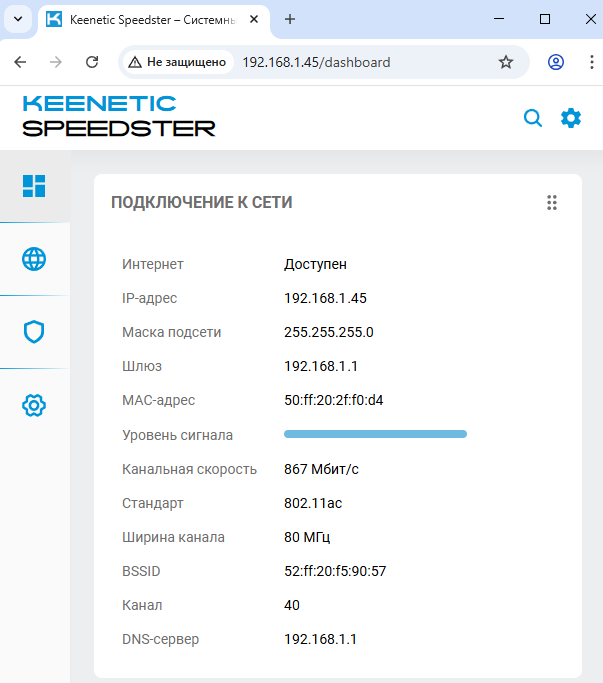The height and width of the screenshot is (683, 603).
Task: Open settings gear in top header
Action: tap(571, 118)
